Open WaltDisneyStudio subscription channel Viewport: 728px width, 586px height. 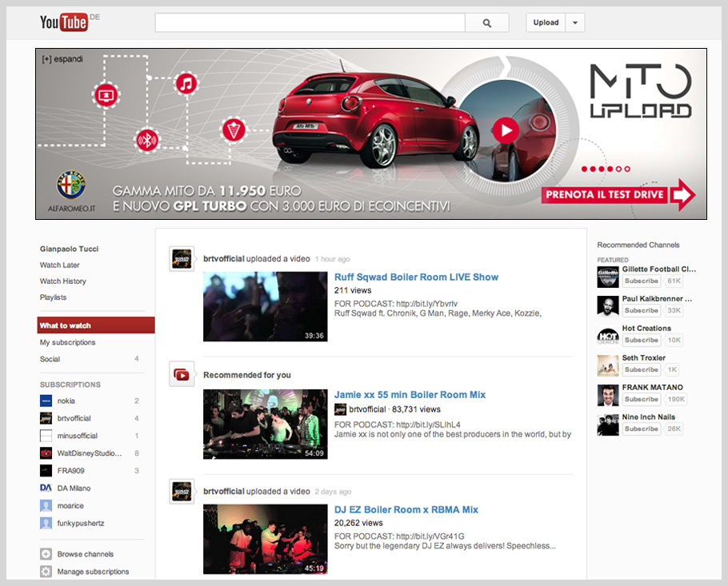click(89, 453)
